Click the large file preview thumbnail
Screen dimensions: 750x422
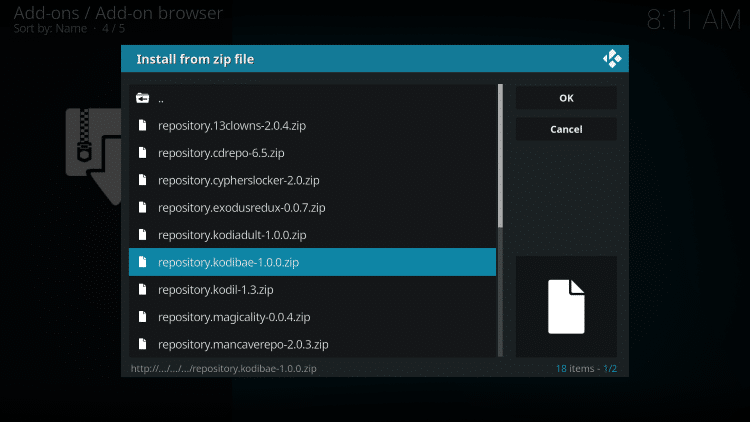566,306
